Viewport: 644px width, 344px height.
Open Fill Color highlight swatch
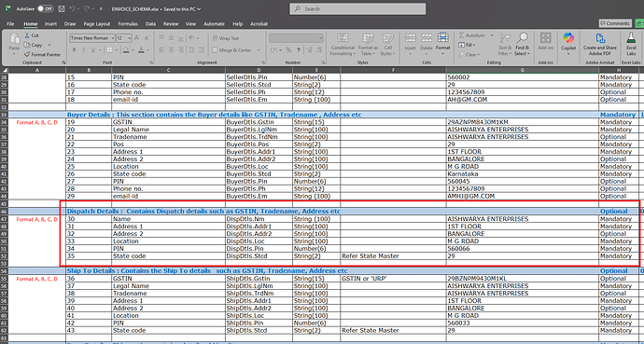point(126,50)
